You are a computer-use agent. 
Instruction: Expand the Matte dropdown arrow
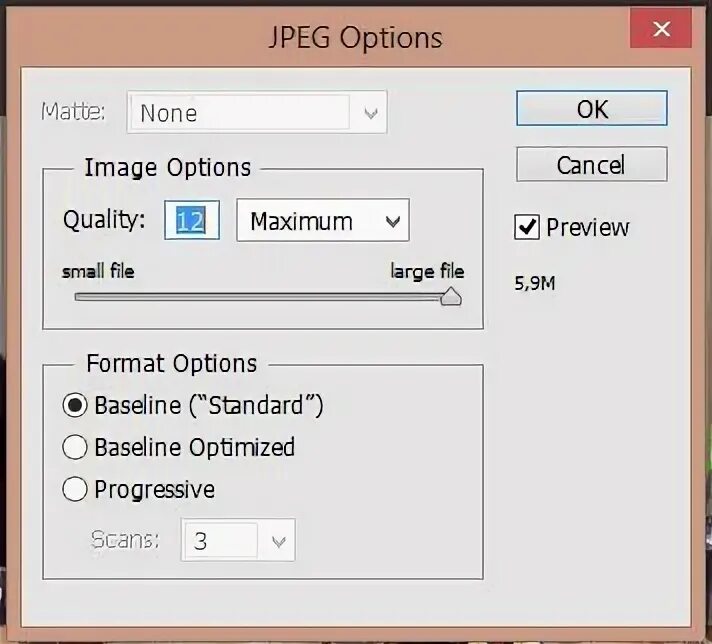(x=372, y=113)
